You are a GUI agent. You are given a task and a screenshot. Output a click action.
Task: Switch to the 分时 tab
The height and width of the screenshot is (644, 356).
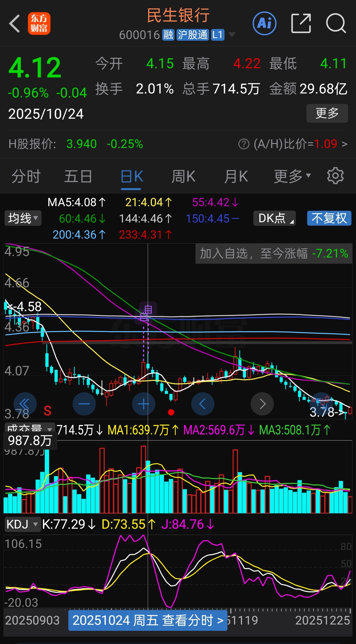coord(26,176)
